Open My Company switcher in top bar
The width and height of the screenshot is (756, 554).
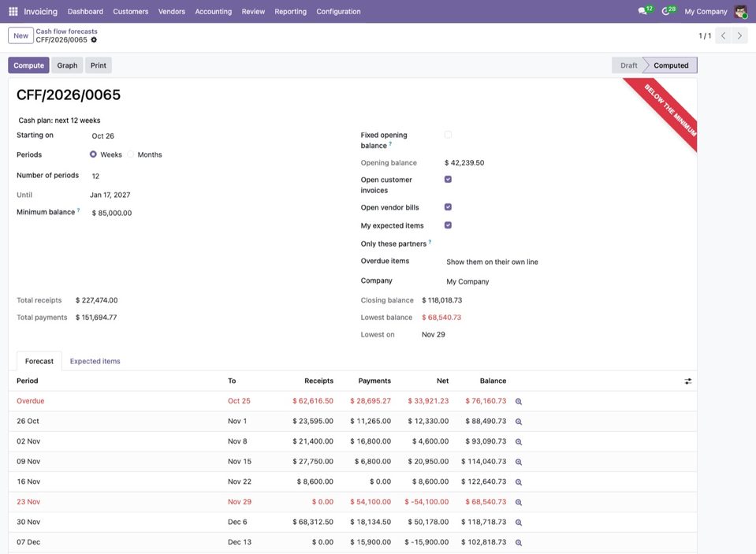point(706,11)
